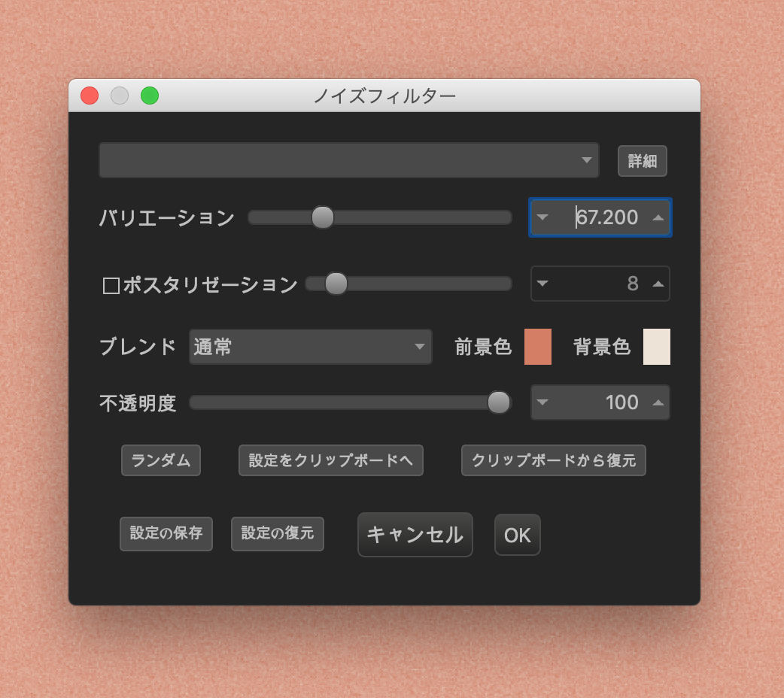
Task: Click the キャンセル button
Action: tap(415, 535)
